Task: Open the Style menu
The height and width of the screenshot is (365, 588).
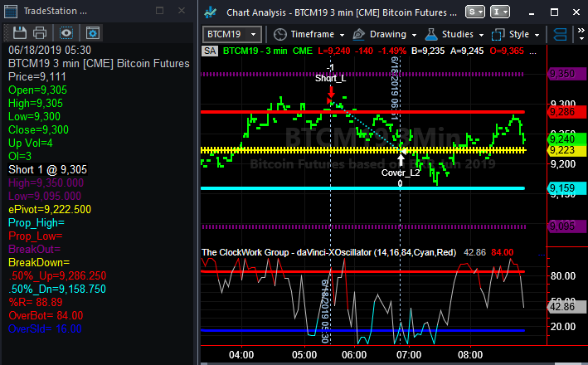Action: [516, 35]
